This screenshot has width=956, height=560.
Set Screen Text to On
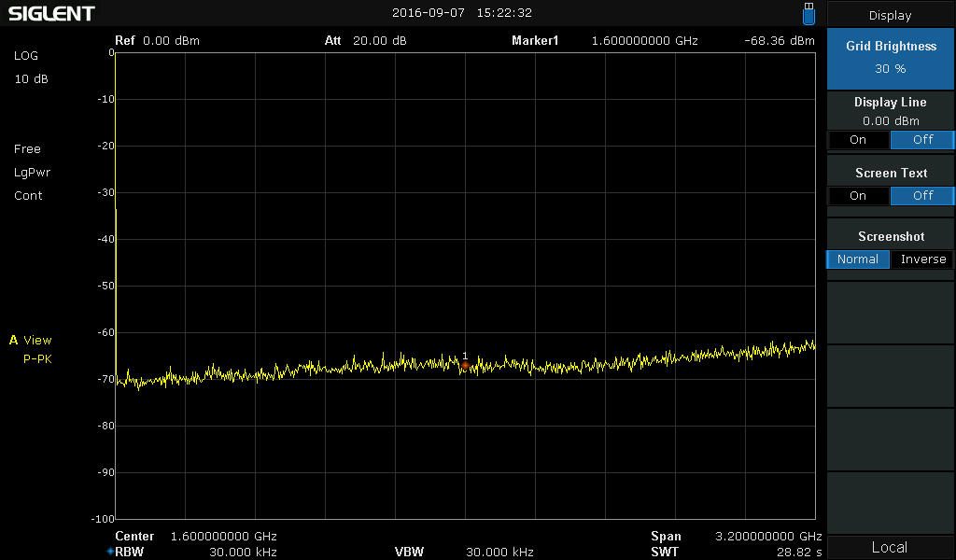pos(858,196)
